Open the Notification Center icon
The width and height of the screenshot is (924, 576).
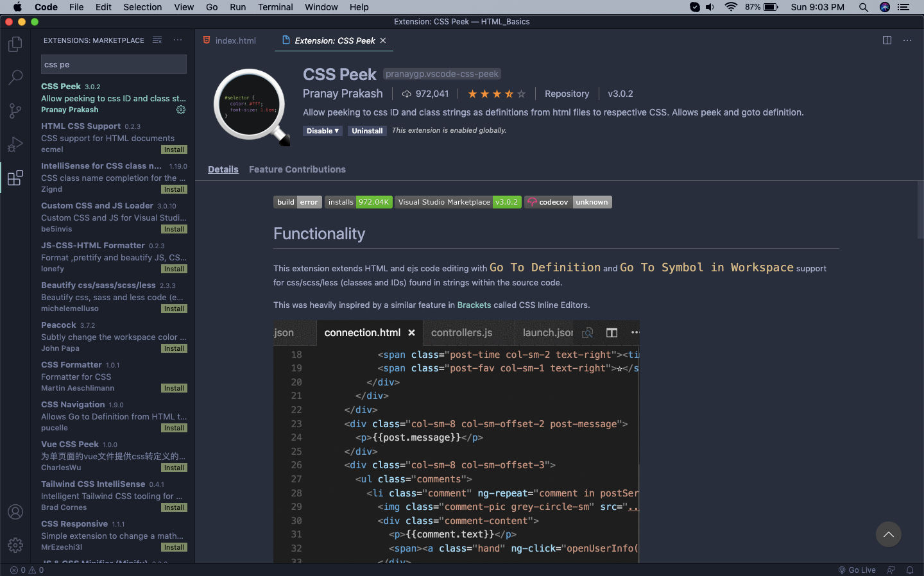(903, 7)
